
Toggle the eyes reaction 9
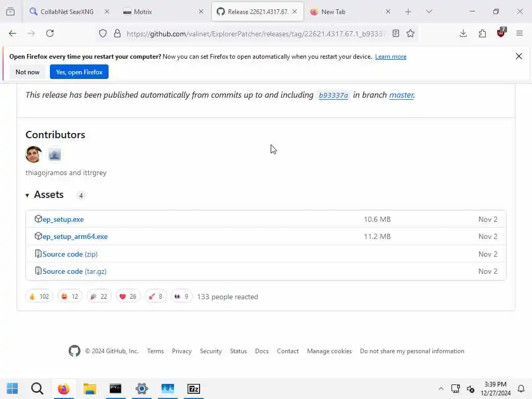tap(181, 297)
